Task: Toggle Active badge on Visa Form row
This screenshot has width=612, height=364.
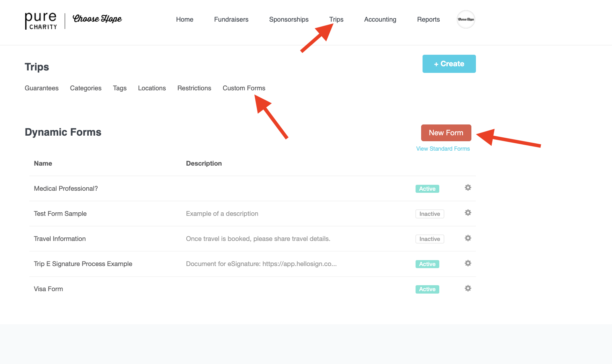Action: coord(427,289)
